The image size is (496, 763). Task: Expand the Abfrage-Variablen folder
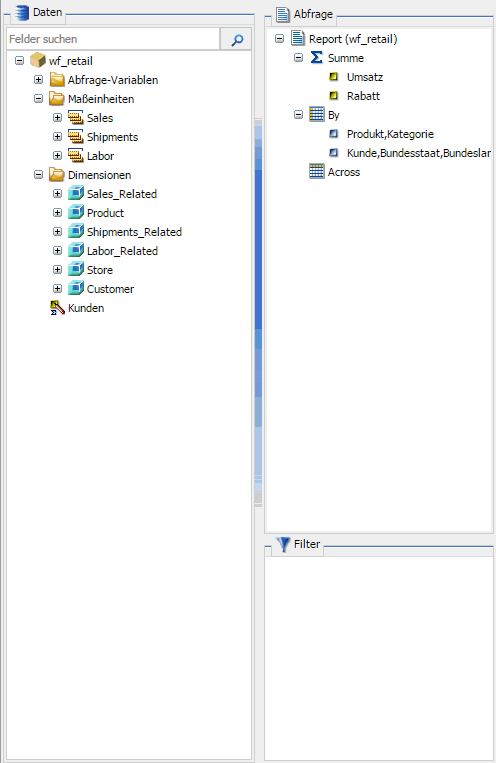(x=38, y=79)
